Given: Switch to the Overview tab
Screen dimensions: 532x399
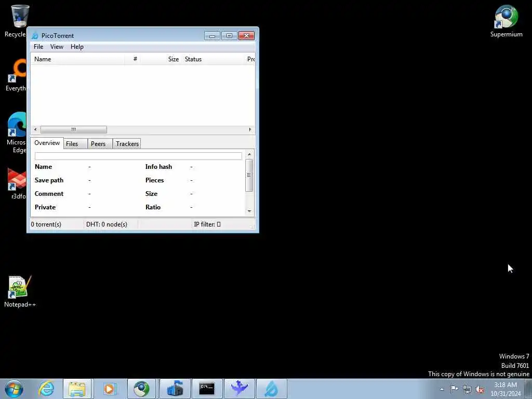Looking at the screenshot, I should pos(47,143).
